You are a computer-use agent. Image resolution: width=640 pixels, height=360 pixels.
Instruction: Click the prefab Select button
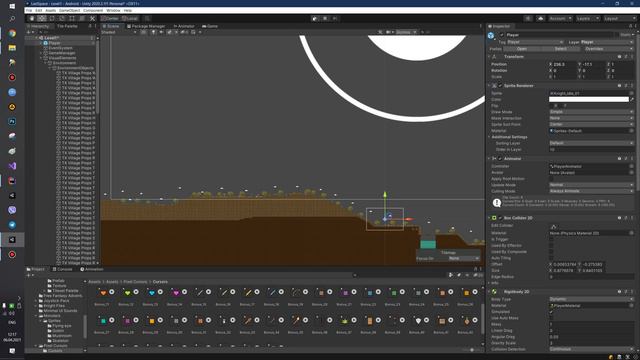click(x=560, y=49)
